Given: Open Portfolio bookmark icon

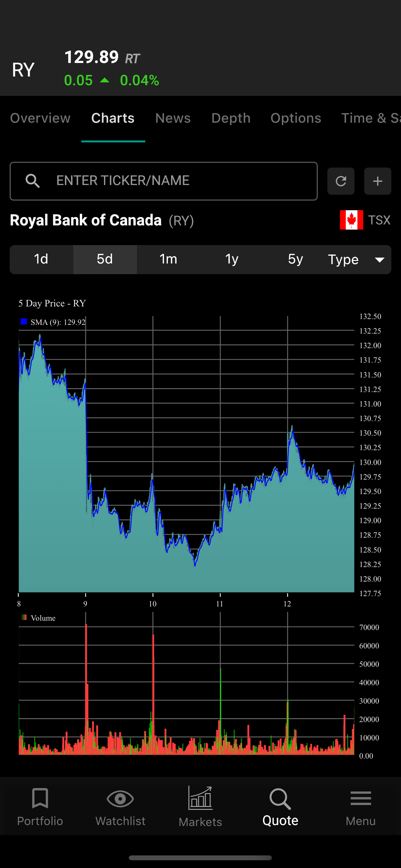Looking at the screenshot, I should (x=40, y=798).
